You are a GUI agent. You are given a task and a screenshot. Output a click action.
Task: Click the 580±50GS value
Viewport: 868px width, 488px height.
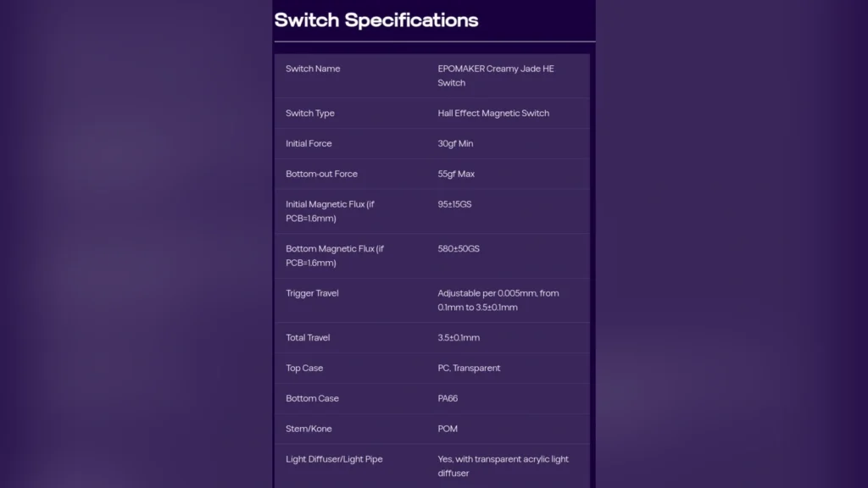tap(459, 248)
